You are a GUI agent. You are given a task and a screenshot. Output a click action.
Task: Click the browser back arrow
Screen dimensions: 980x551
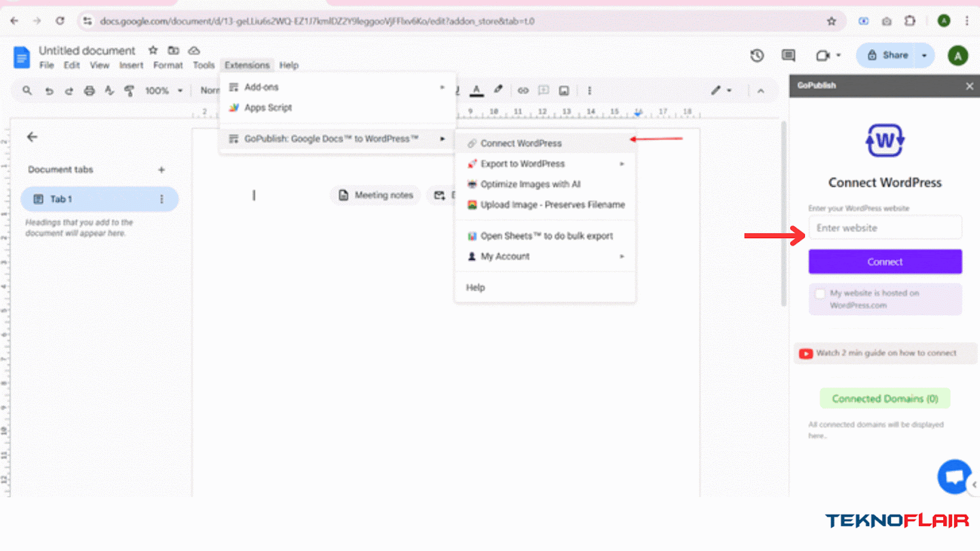pyautogui.click(x=14, y=21)
